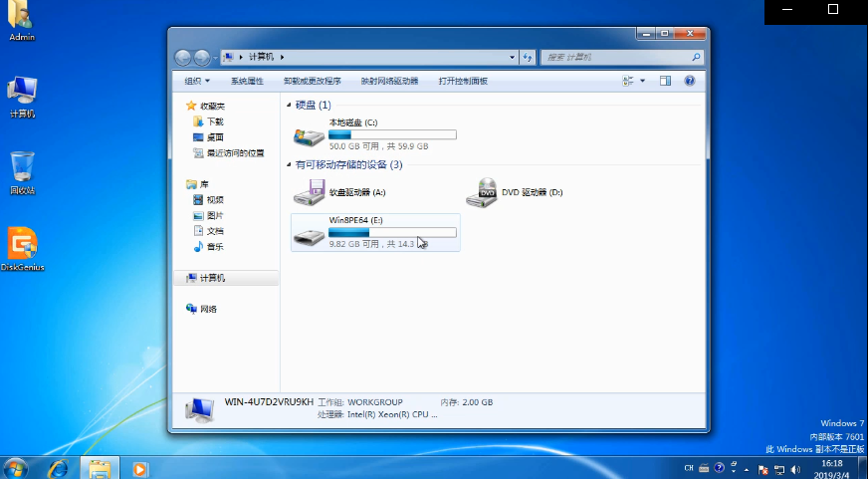868x479 pixels.
Task: Click the Local Disk (C:) drive icon
Action: tap(310, 135)
